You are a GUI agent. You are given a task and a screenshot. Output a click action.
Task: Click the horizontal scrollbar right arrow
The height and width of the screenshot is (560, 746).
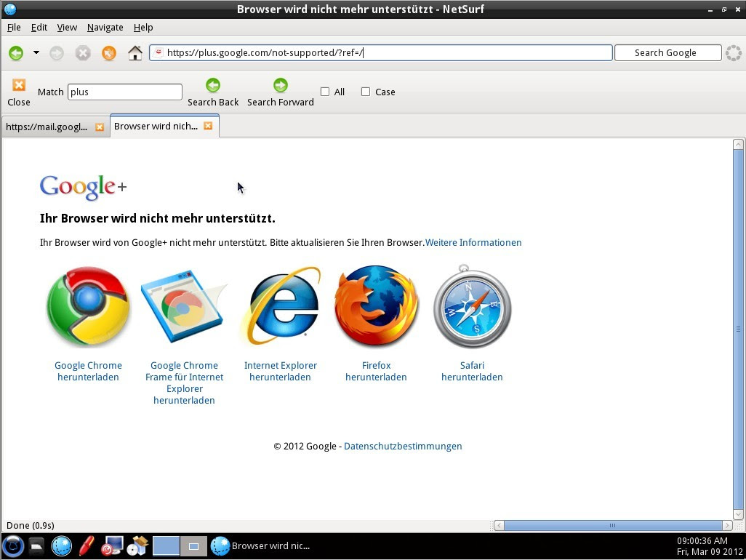click(727, 525)
